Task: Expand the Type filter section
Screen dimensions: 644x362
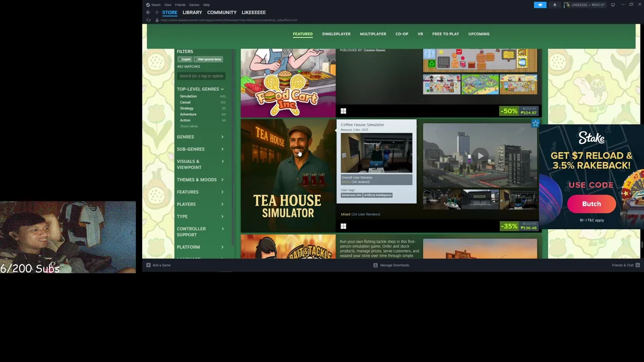Action: 200,216
